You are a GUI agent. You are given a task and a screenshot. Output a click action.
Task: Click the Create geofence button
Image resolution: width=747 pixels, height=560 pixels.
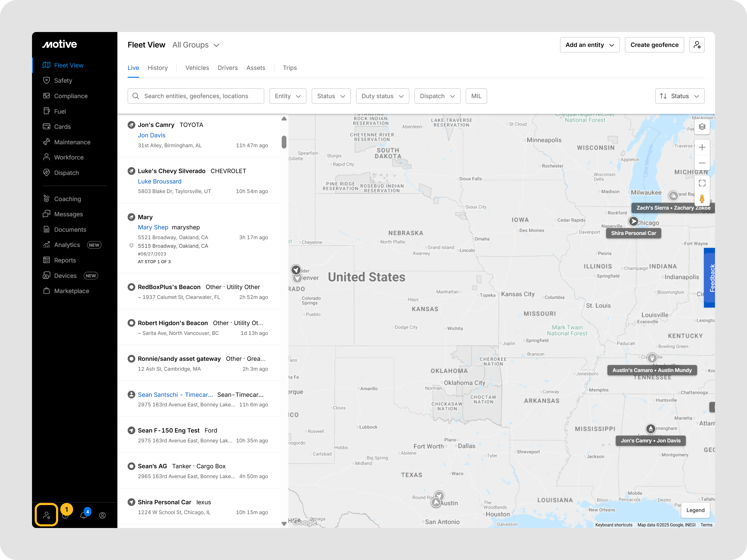654,45
